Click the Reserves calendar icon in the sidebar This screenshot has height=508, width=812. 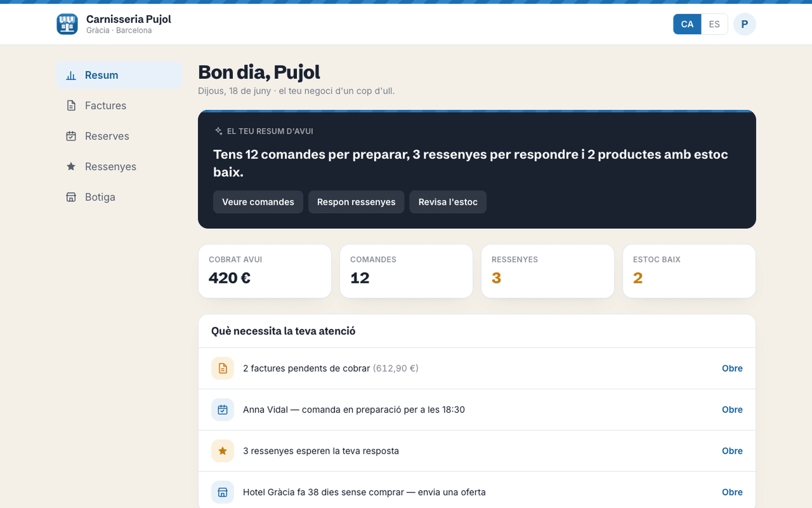[x=71, y=136]
